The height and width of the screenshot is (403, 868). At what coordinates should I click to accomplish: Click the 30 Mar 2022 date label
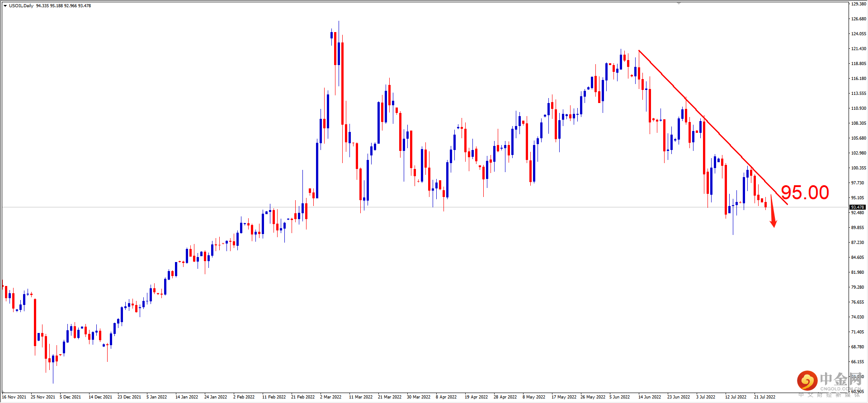pyautogui.click(x=419, y=397)
